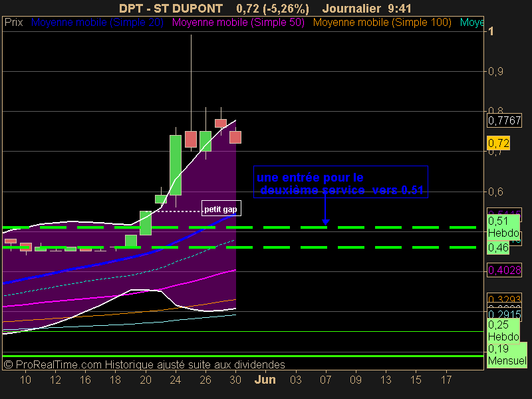Select the Prix legend label

tap(13, 23)
